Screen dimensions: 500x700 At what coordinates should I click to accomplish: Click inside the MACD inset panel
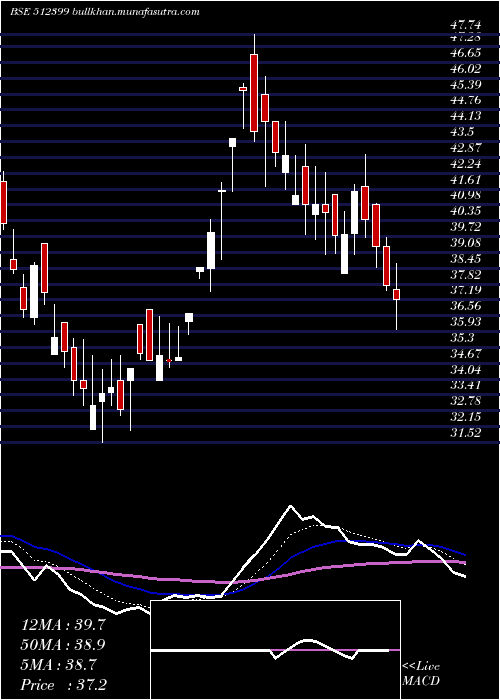tap(275, 650)
